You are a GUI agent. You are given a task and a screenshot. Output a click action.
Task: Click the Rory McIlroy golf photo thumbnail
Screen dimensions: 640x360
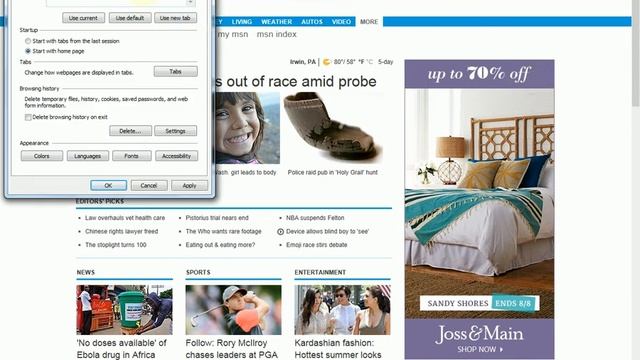point(233,310)
